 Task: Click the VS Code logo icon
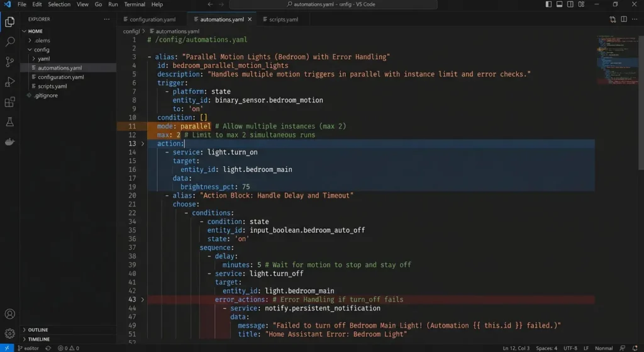coord(7,4)
